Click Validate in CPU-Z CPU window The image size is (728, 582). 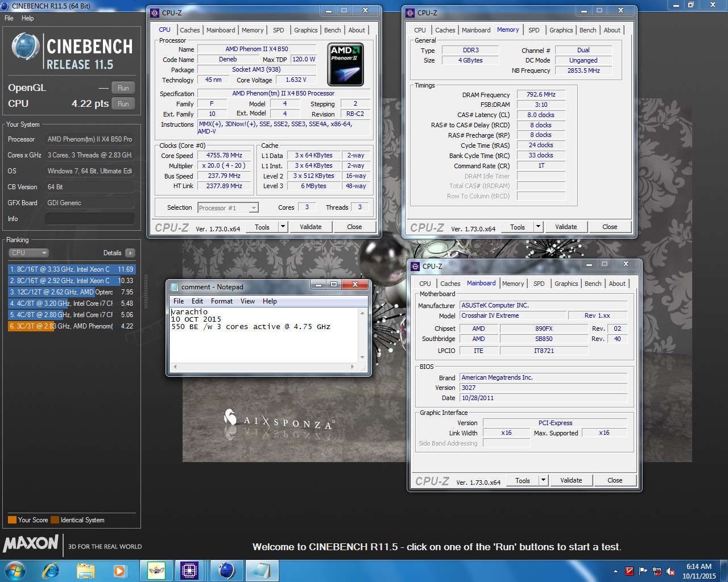pyautogui.click(x=311, y=227)
